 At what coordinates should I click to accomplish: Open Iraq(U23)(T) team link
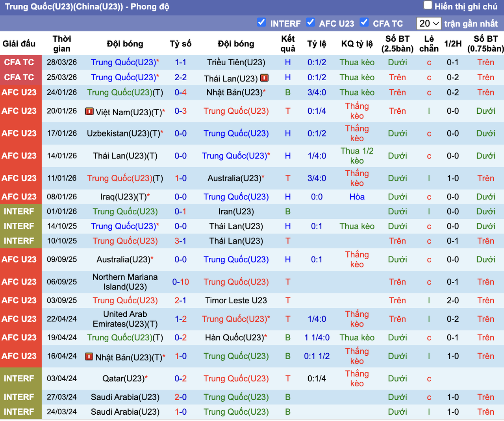coord(124,197)
